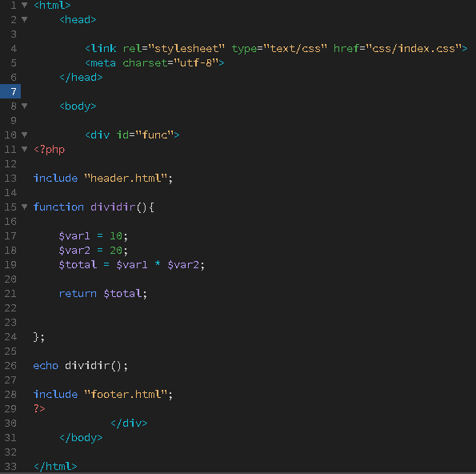Image resolution: width=476 pixels, height=474 pixels.
Task: Click the $total return statement
Action: point(103,294)
